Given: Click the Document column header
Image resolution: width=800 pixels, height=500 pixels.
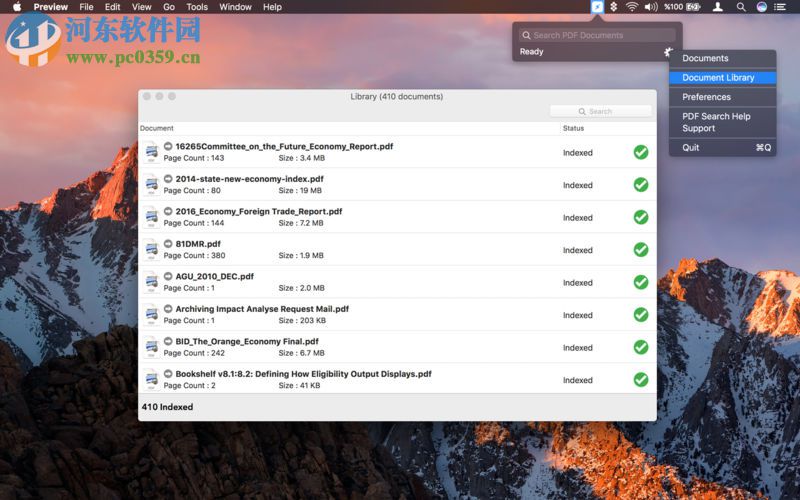Looking at the screenshot, I should tap(157, 128).
